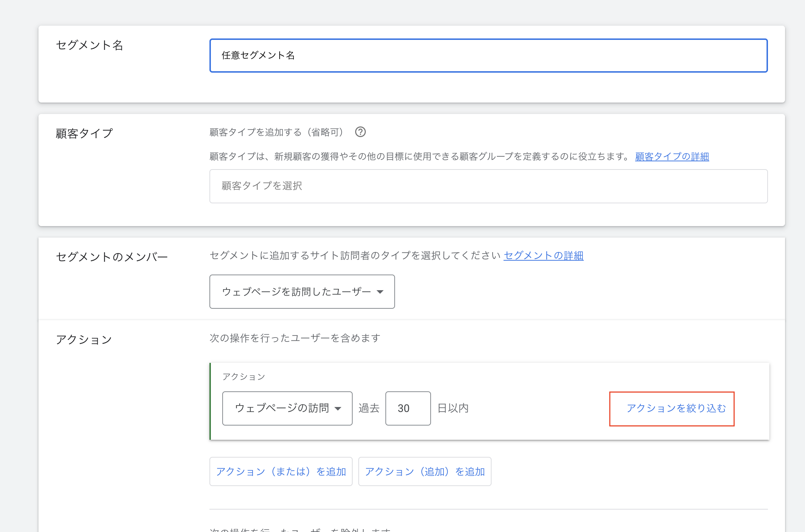Click the 顧客タイプを選択 field
Screen dimensions: 805x532
[x=488, y=186]
